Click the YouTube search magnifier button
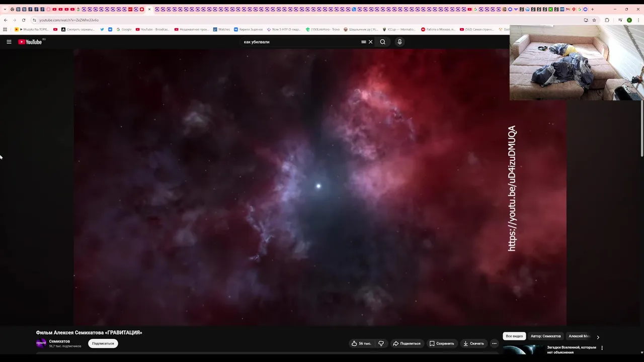The width and height of the screenshot is (644, 362). tap(382, 42)
